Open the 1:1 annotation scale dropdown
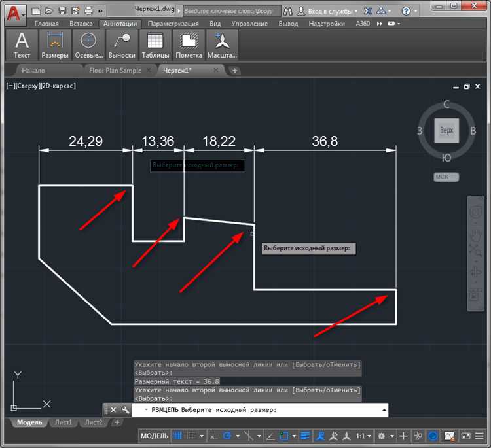The width and height of the screenshot is (491, 448). coord(363,436)
